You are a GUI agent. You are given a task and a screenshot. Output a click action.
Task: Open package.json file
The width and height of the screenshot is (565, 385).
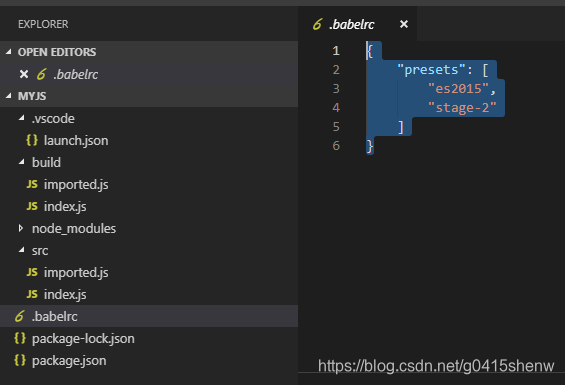pos(149,360)
